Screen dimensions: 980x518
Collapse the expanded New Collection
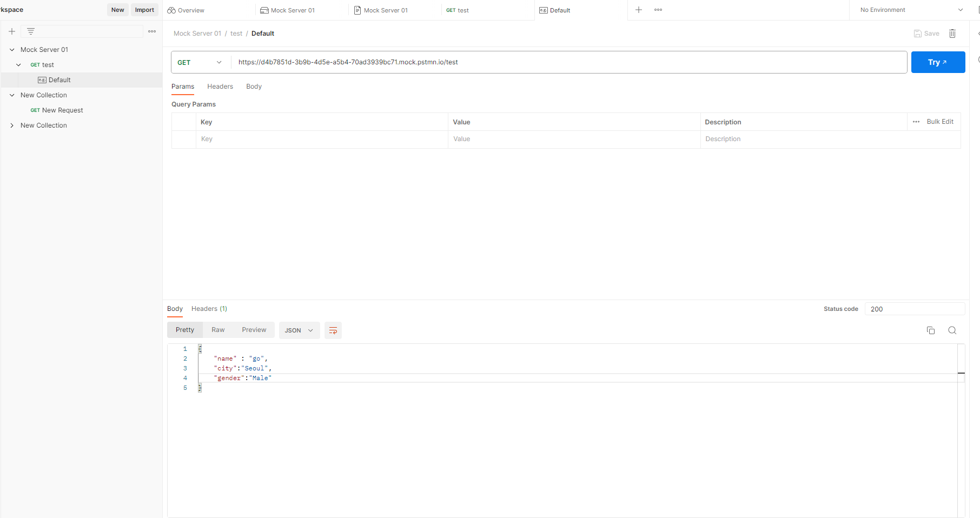tap(12, 95)
